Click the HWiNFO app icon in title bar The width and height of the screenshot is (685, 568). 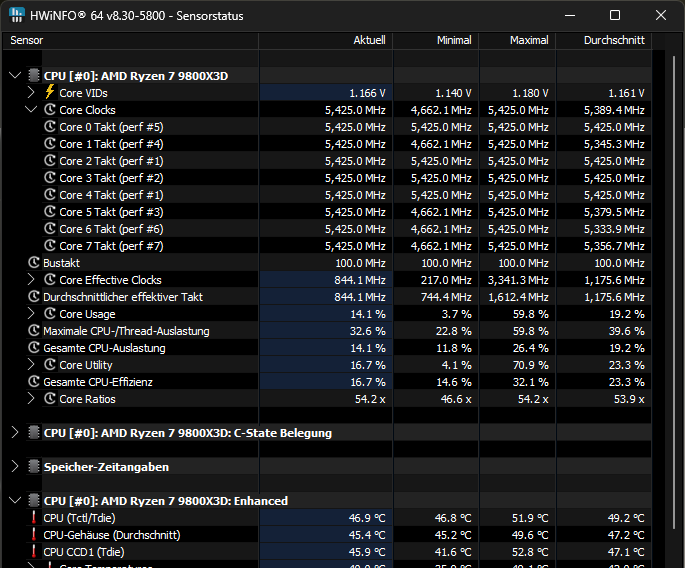pyautogui.click(x=17, y=15)
